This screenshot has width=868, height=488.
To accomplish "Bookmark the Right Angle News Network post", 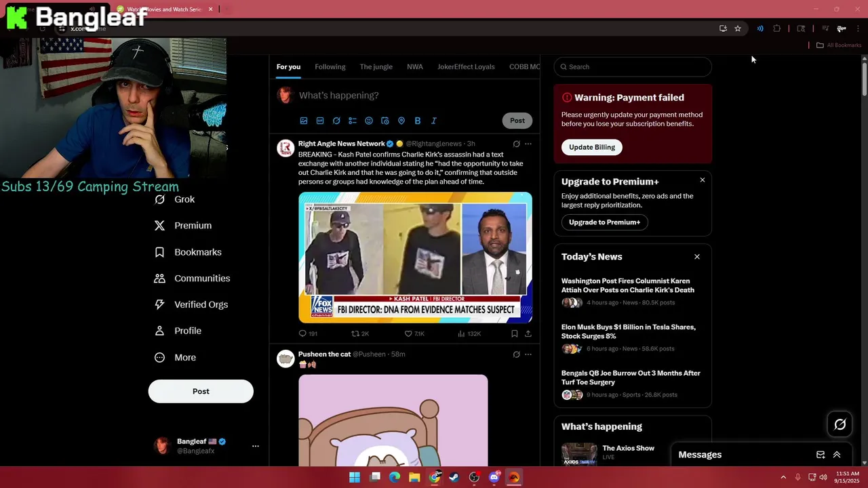I will (514, 333).
